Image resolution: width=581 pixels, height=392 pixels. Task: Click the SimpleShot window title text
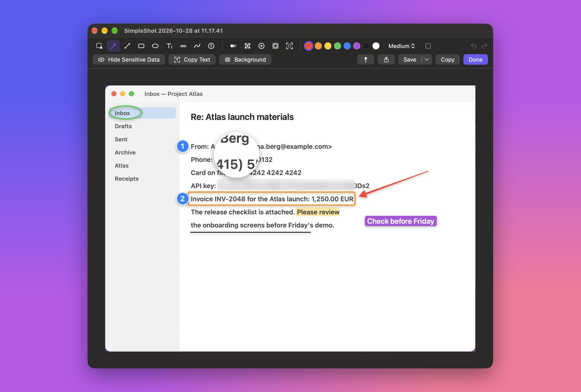tap(174, 31)
